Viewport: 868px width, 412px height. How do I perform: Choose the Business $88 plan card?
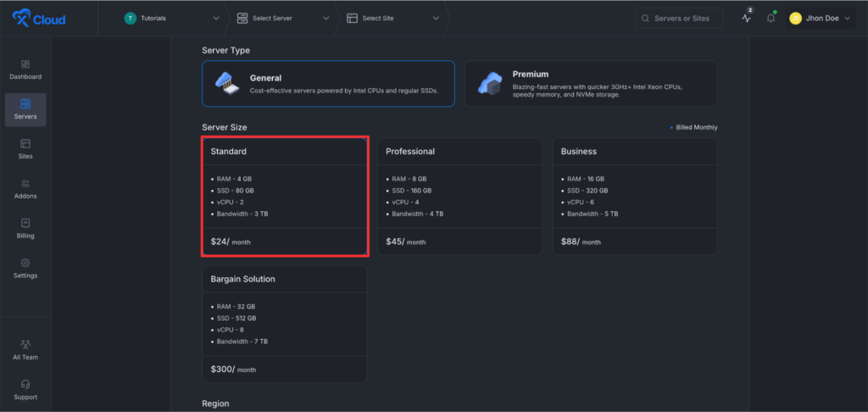point(635,196)
